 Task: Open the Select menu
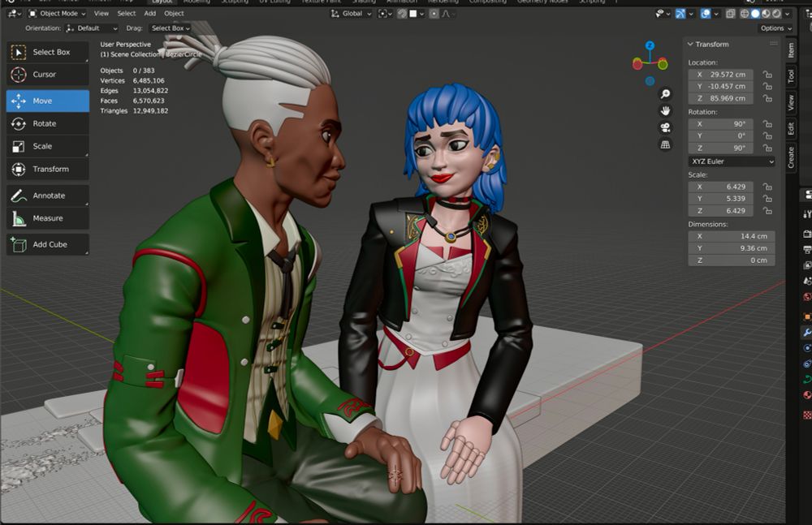pos(127,14)
